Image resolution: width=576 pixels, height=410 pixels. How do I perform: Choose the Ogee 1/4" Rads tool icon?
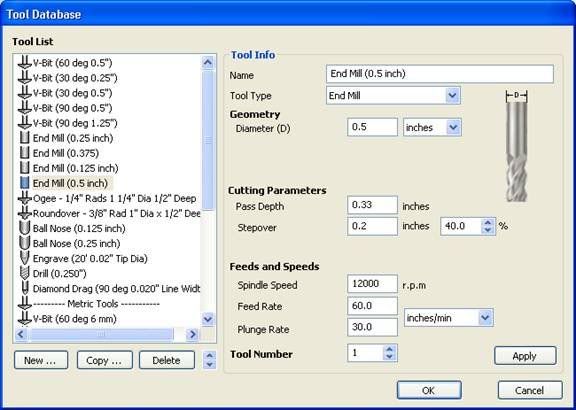point(25,198)
